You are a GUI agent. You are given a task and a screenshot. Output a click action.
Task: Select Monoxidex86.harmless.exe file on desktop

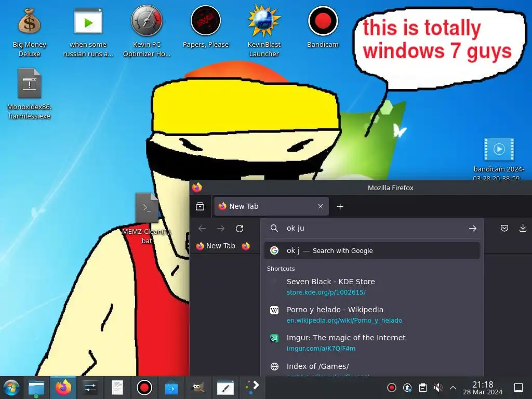pyautogui.click(x=30, y=94)
